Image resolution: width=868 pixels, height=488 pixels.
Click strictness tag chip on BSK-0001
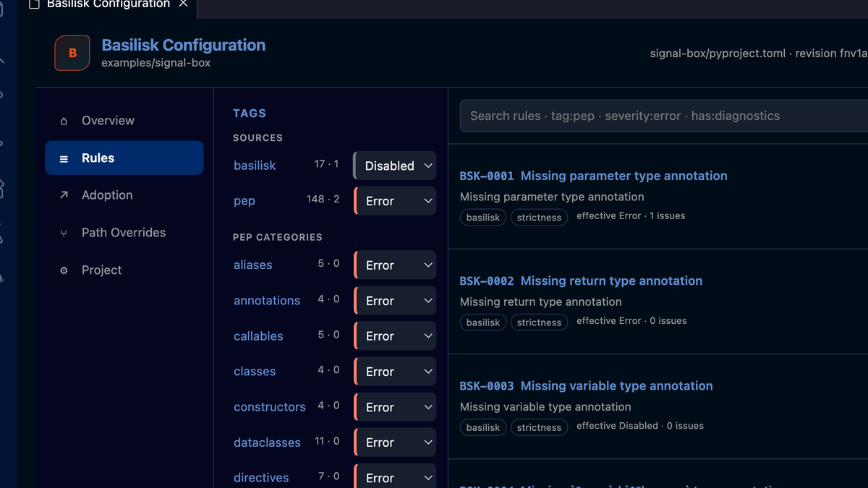point(539,218)
